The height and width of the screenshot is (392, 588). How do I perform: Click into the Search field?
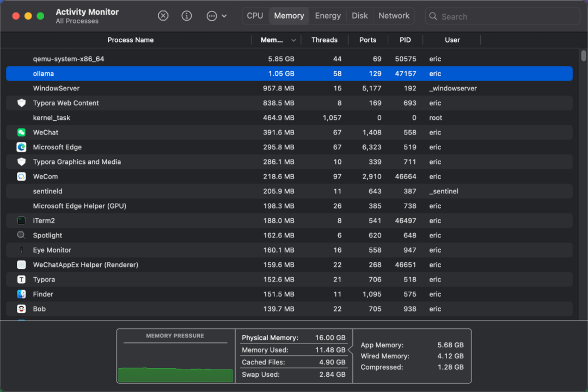503,16
